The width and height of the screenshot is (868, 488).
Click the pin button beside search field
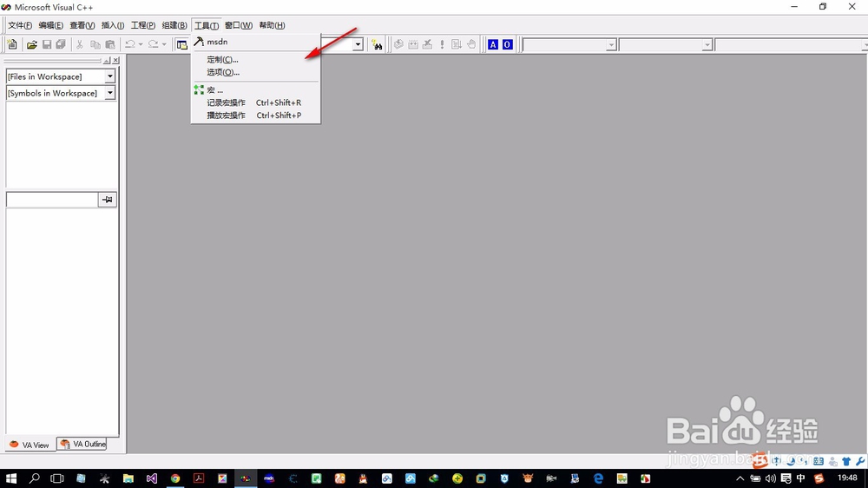pyautogui.click(x=108, y=200)
